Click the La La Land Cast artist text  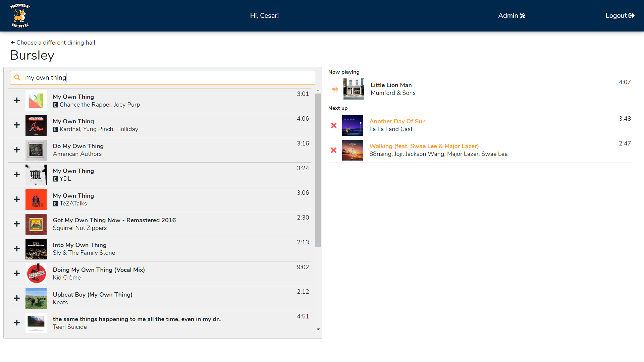pos(391,129)
